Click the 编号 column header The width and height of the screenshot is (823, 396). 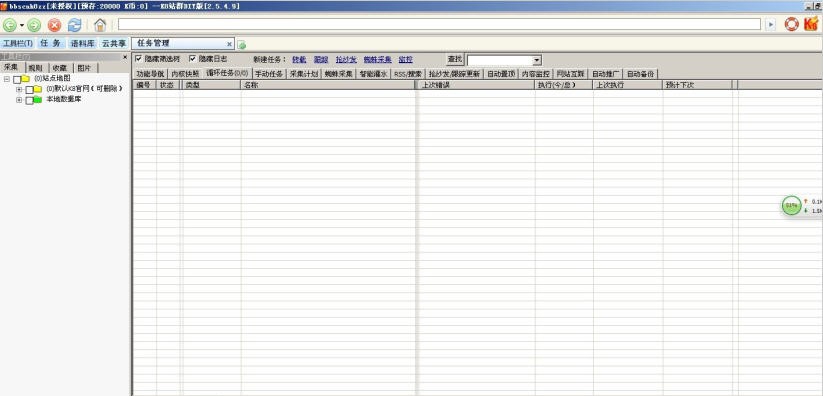pyautogui.click(x=144, y=85)
